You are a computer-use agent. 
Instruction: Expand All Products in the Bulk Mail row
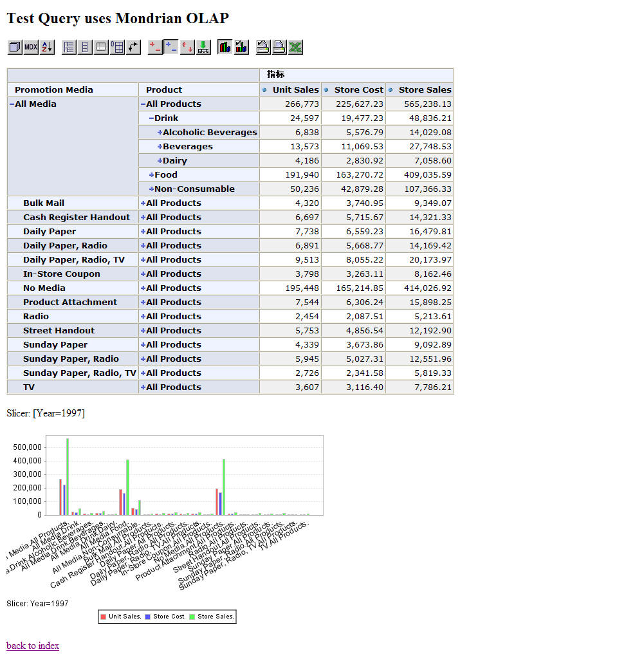143,203
